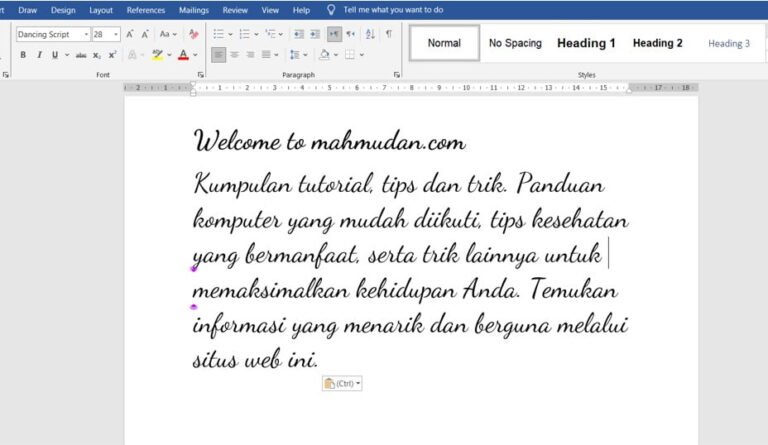This screenshot has height=445, width=768.
Task: Decrease paragraph indent
Action: pyautogui.click(x=299, y=34)
